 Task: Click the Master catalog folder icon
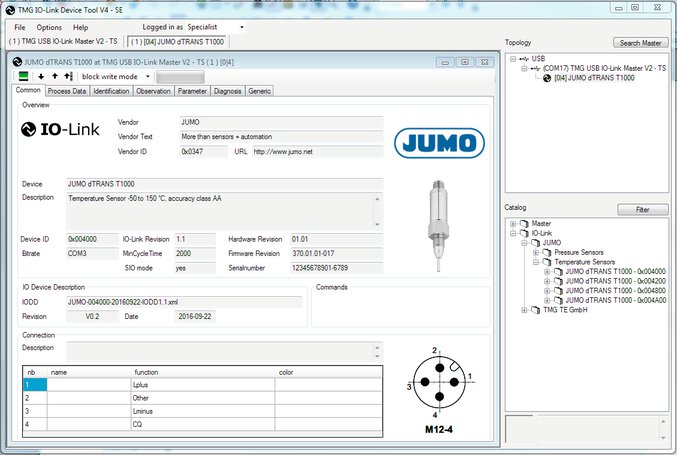pos(524,224)
